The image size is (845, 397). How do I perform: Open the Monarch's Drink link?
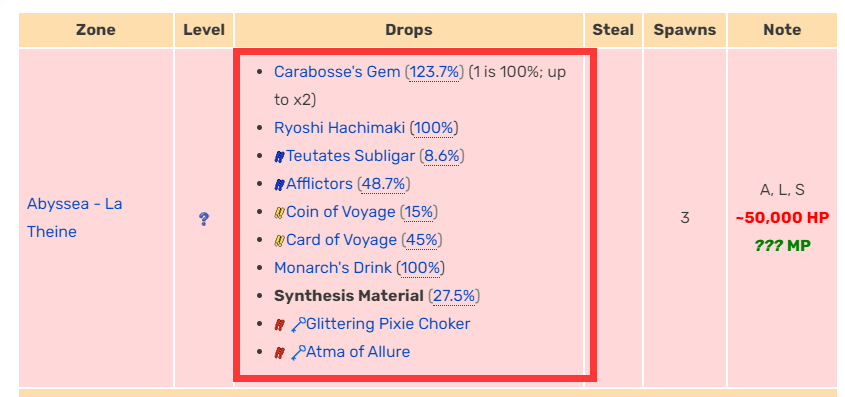point(333,268)
